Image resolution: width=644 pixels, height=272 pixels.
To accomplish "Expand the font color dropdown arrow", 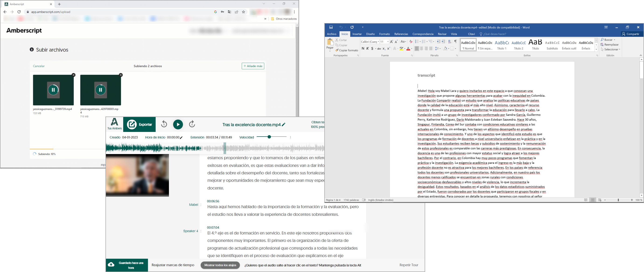I will 412,49.
